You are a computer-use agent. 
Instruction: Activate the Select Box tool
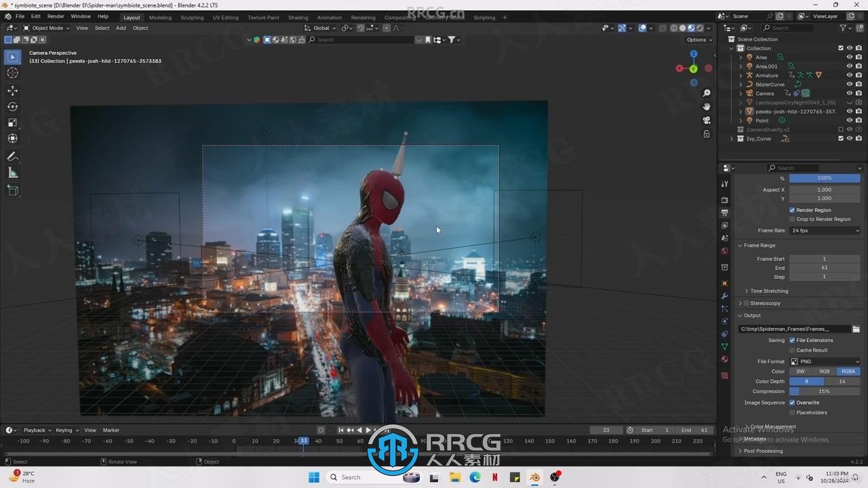[x=13, y=57]
